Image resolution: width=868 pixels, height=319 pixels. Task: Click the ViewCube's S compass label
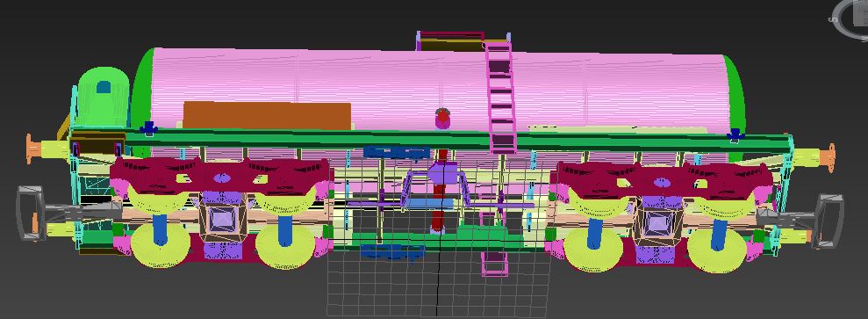click(832, 19)
